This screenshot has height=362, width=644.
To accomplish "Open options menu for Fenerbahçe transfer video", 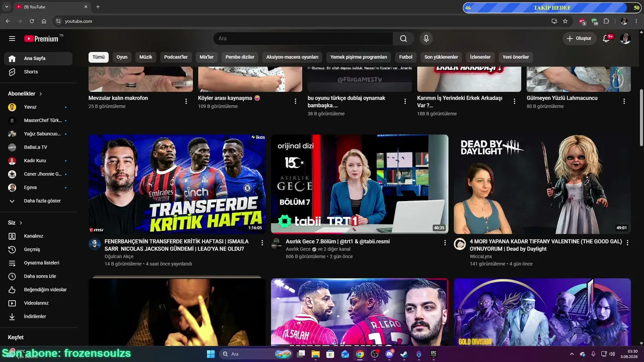I will [262, 243].
